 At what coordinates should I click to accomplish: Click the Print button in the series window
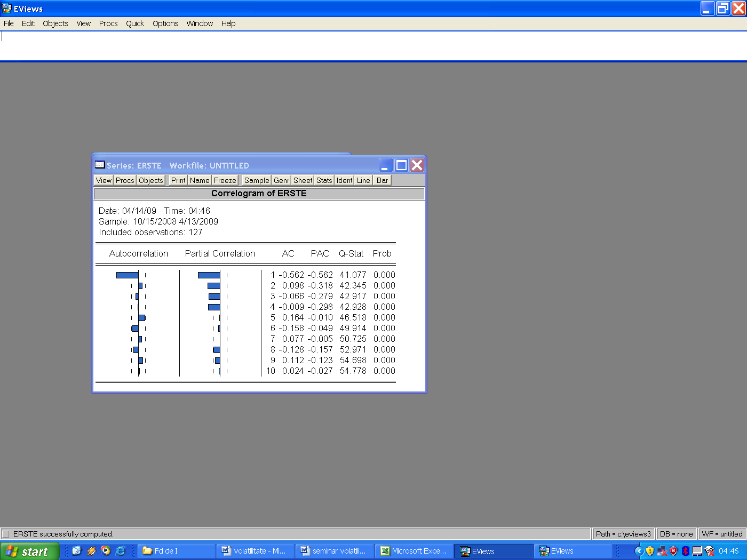coord(178,180)
